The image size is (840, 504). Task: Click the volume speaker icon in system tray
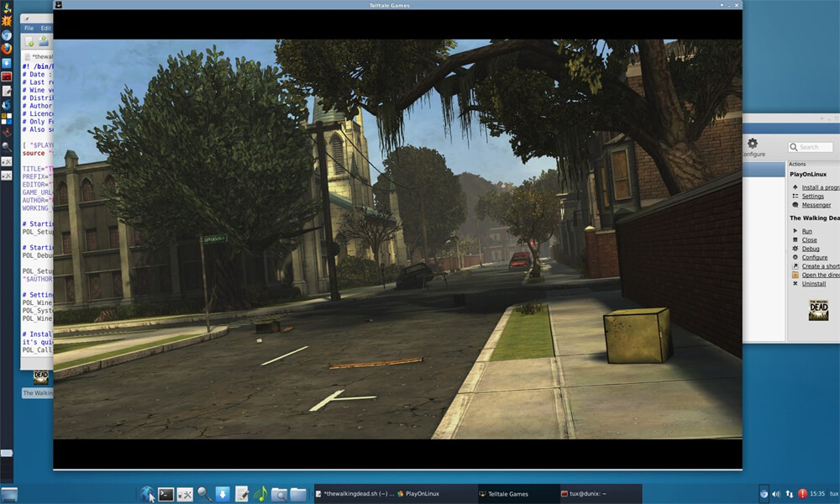(x=776, y=494)
